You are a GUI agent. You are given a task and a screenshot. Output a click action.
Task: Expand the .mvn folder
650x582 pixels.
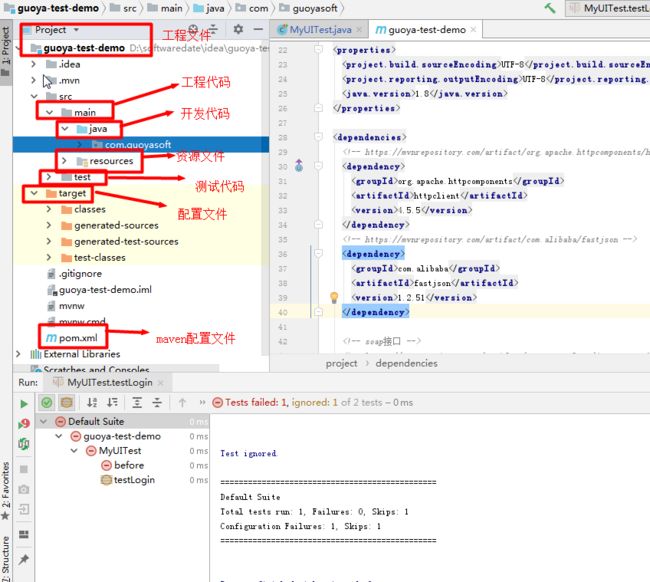coord(34,80)
